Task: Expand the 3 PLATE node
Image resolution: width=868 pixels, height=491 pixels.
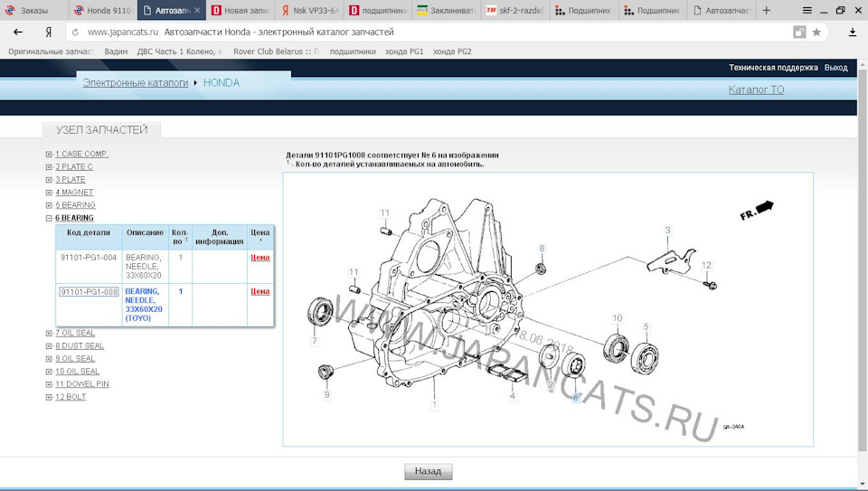Action: pos(49,179)
